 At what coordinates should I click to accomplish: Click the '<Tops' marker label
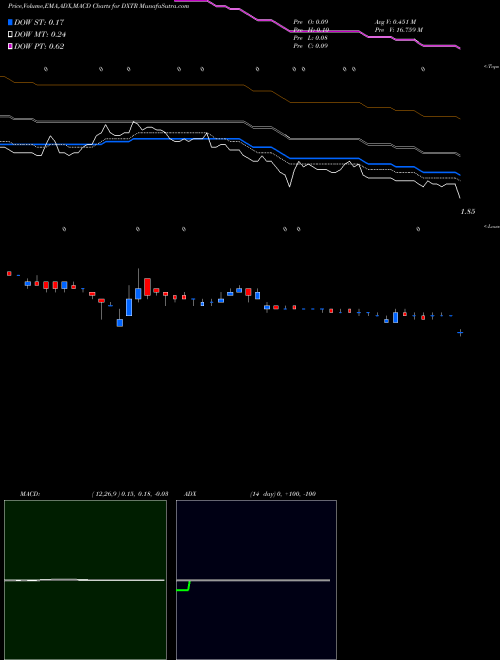[491, 67]
